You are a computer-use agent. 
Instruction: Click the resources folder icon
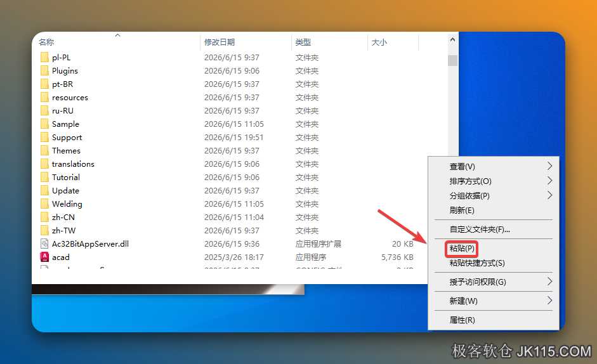click(x=44, y=98)
